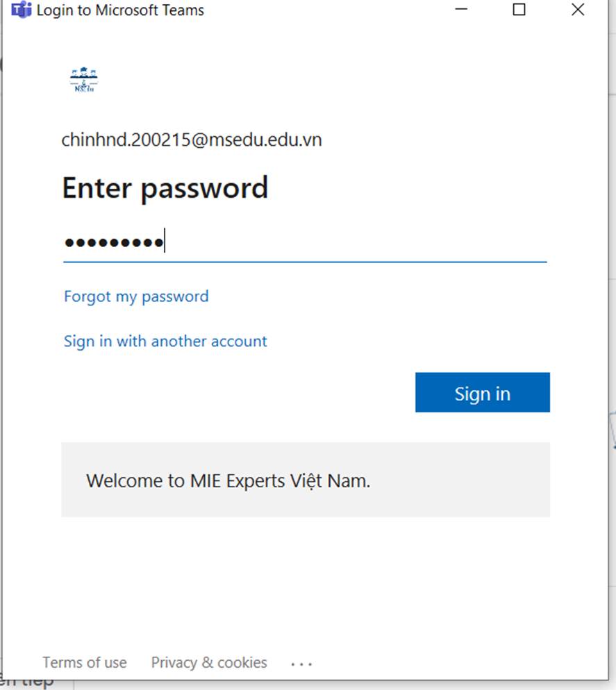Maximize the Teams login window
The height and width of the screenshot is (690, 616).
519,10
